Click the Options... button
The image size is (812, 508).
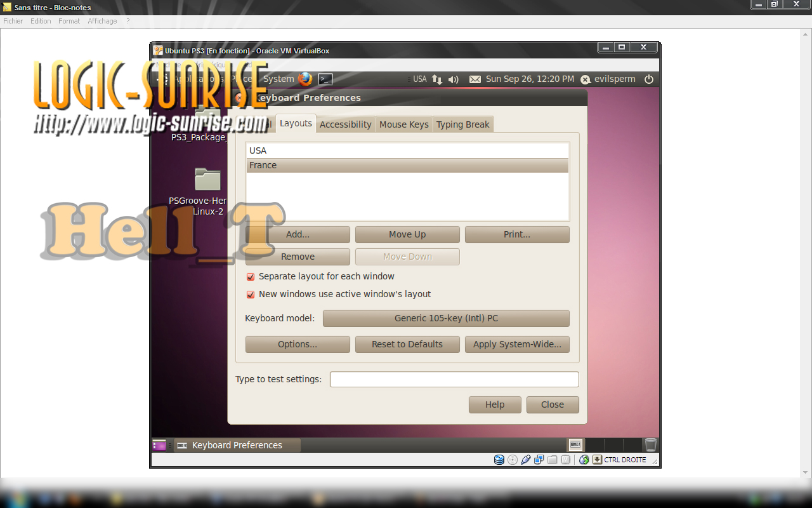pyautogui.click(x=298, y=344)
